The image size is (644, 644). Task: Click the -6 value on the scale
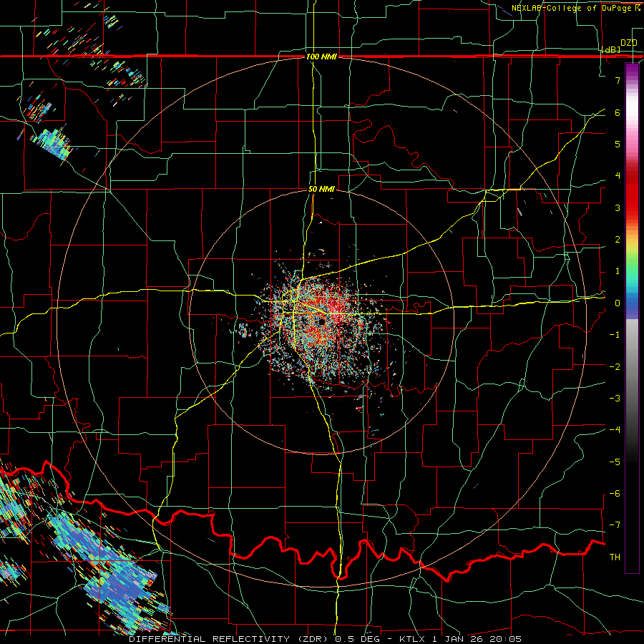[615, 494]
